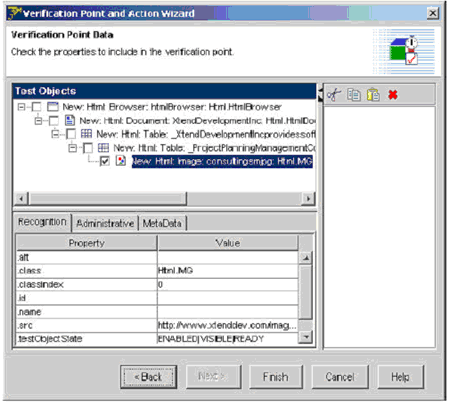Click the Cancel button
450x408 pixels.
click(x=340, y=377)
